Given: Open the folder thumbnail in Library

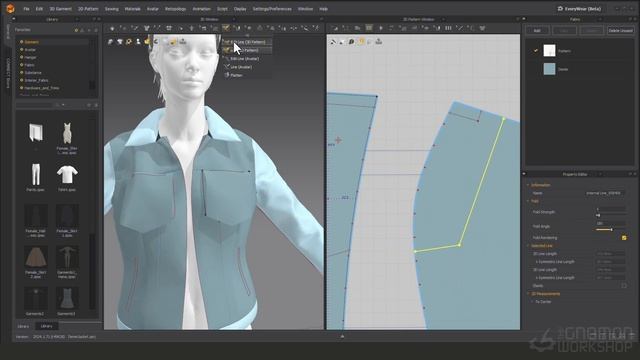Looking at the screenshot, I should [x=36, y=133].
